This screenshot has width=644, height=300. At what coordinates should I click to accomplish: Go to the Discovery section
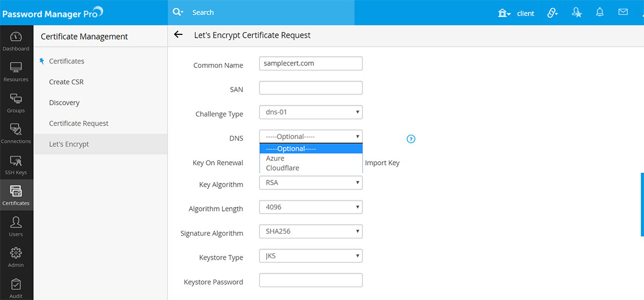[64, 103]
